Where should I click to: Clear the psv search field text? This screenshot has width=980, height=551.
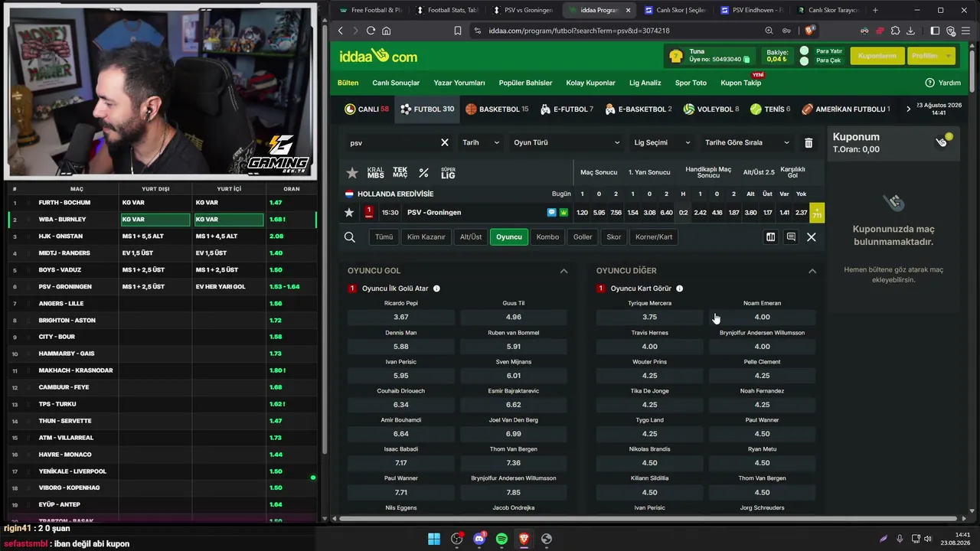point(445,142)
